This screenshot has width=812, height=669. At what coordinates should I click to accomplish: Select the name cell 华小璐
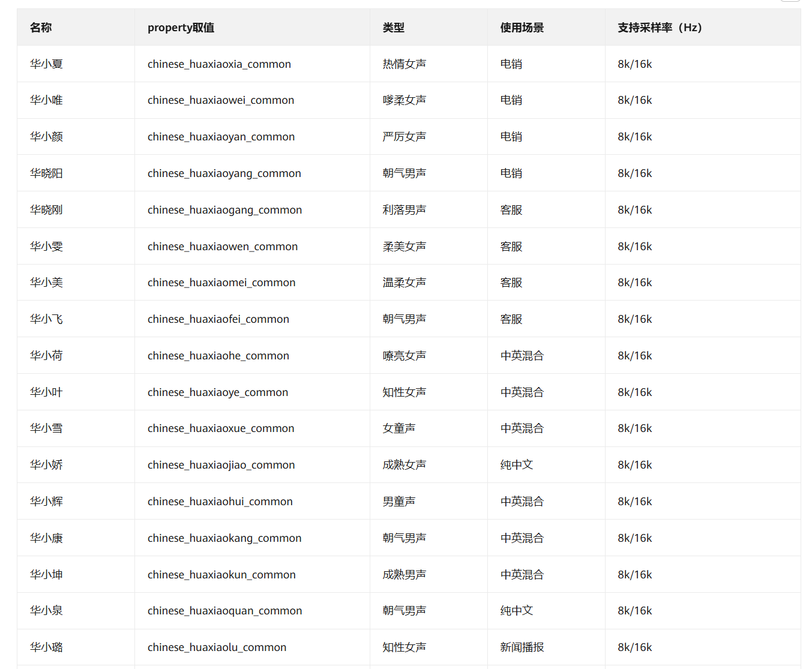[x=46, y=647]
